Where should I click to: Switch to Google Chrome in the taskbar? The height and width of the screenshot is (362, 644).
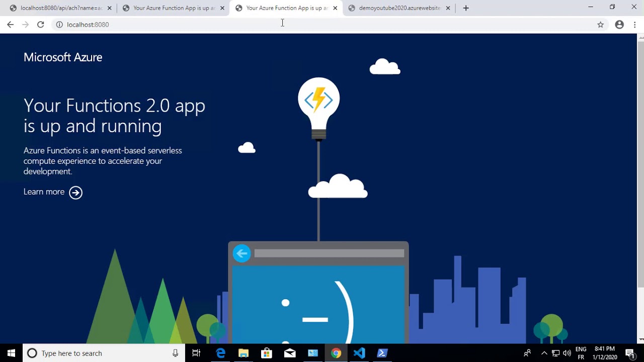336,353
